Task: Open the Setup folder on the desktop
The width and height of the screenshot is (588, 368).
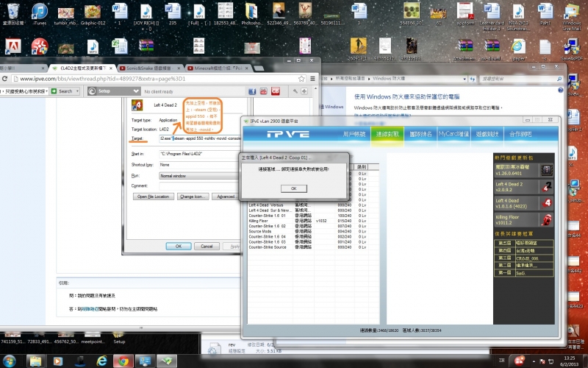Action: [119, 338]
